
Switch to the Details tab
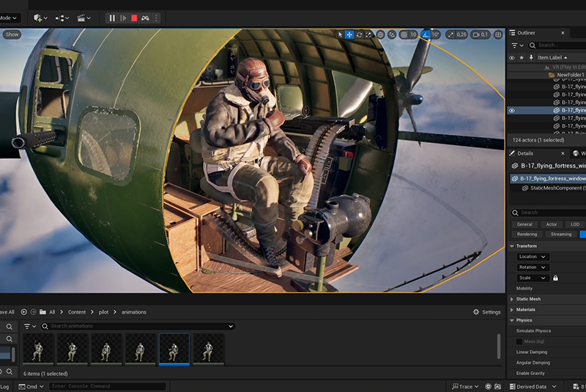524,153
